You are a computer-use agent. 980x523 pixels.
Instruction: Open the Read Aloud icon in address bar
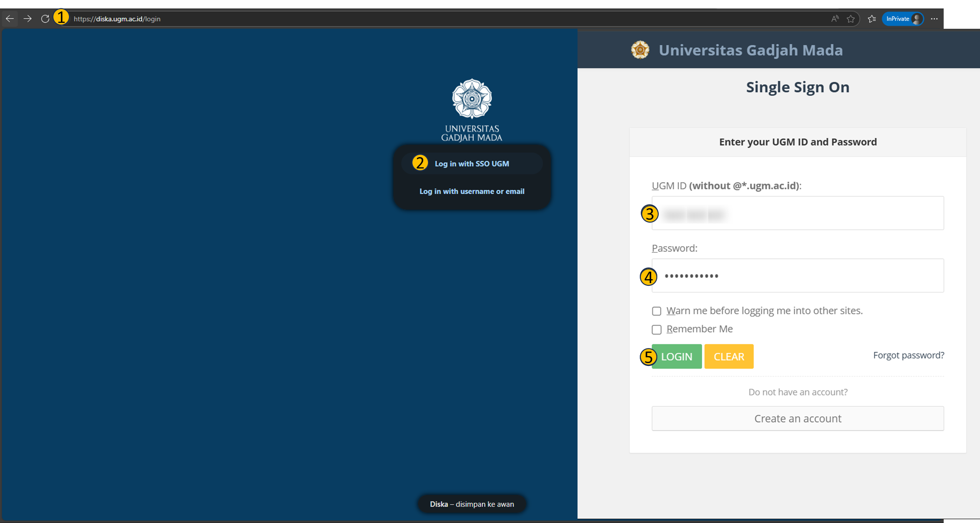click(x=835, y=19)
